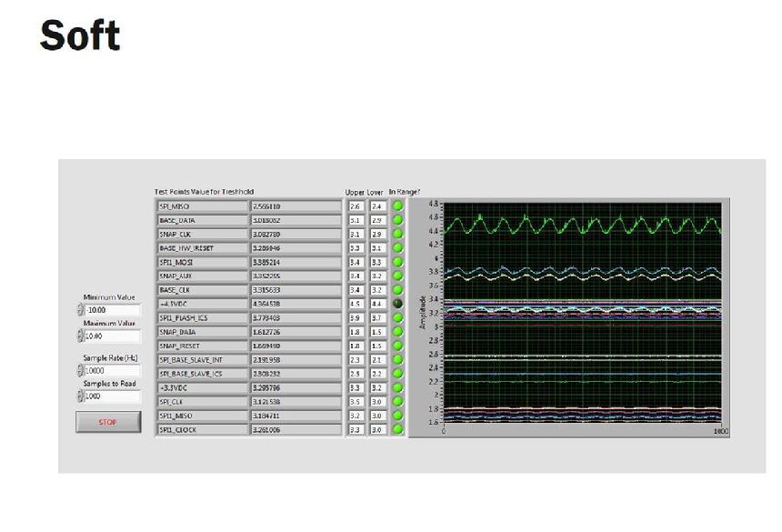Select the BASE_CLK test point name
The image size is (782, 532).
pos(202,290)
